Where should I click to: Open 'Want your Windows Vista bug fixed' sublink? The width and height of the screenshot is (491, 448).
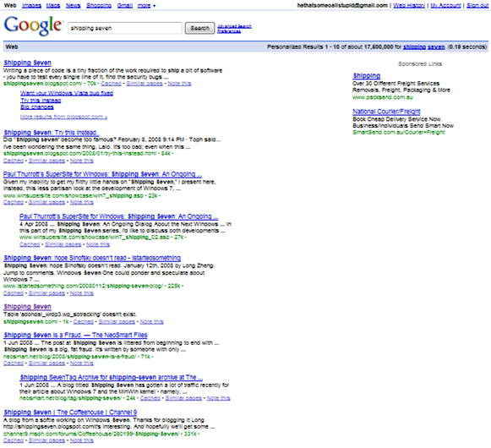coord(67,93)
